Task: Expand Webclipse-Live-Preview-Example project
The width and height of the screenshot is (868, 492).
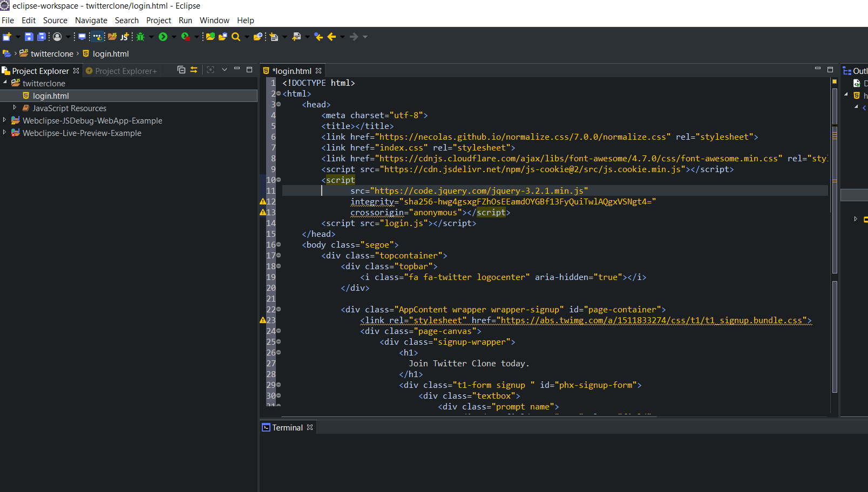Action: (4, 132)
